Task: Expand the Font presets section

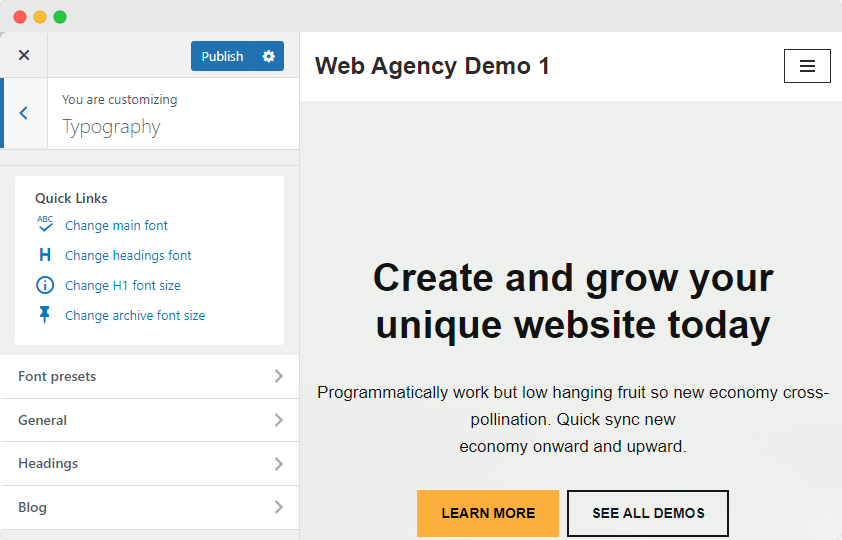Action: pos(150,376)
